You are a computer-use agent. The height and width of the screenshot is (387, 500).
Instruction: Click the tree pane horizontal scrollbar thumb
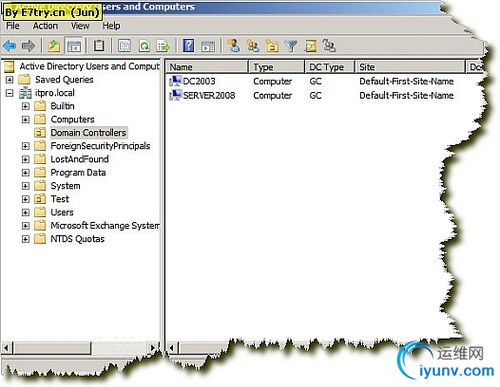point(52,348)
